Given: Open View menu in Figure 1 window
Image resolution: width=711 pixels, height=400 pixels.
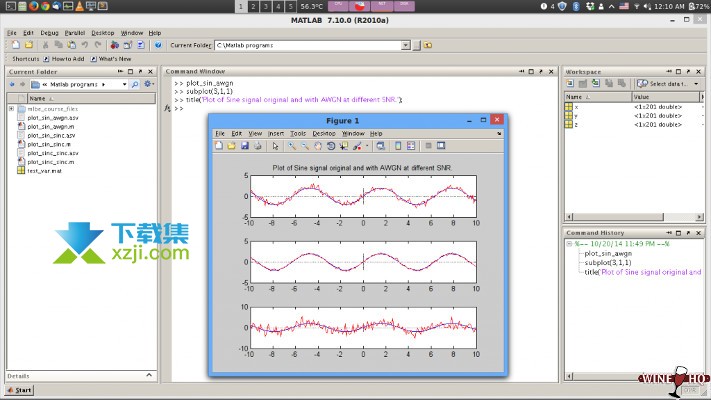Looking at the screenshot, I should tap(255, 133).
